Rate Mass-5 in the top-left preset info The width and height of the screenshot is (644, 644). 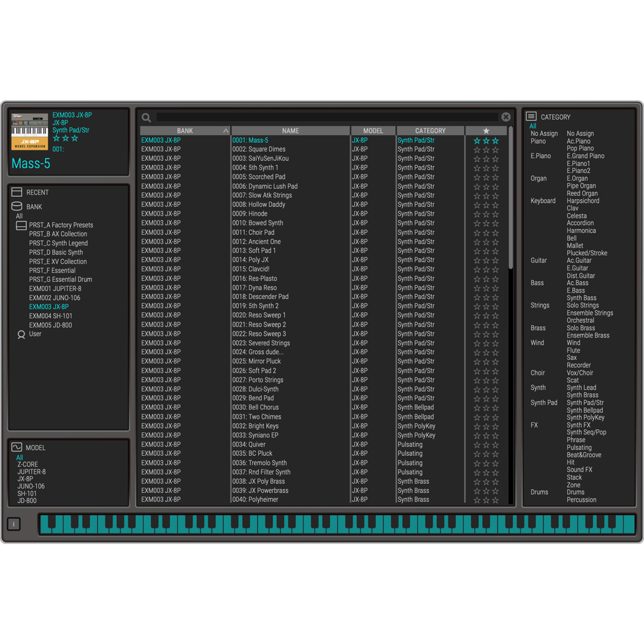click(65, 138)
